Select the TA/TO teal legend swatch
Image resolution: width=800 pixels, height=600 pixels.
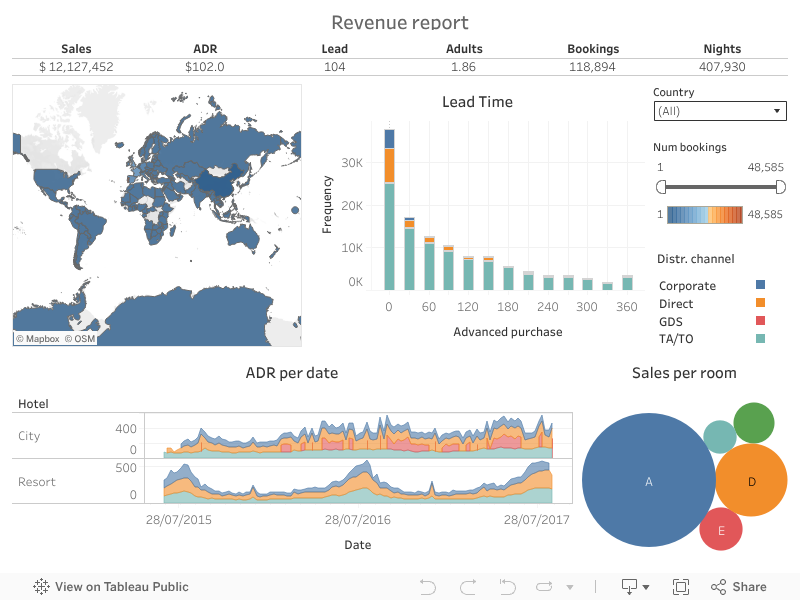pyautogui.click(x=760, y=338)
